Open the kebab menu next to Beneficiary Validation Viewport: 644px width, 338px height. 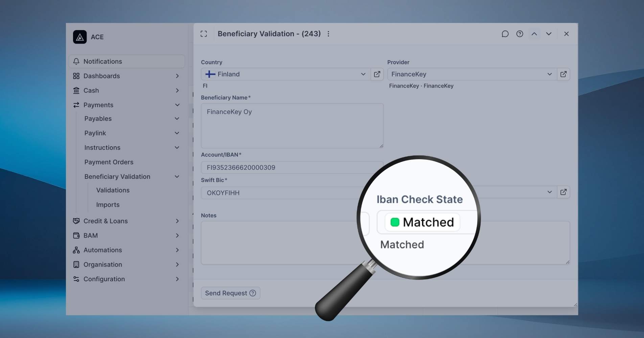click(x=328, y=34)
